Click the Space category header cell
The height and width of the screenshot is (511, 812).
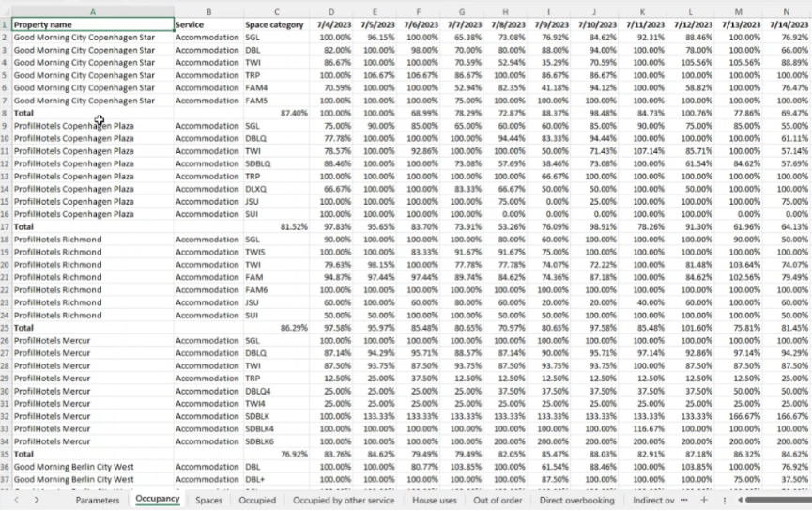coord(277,24)
